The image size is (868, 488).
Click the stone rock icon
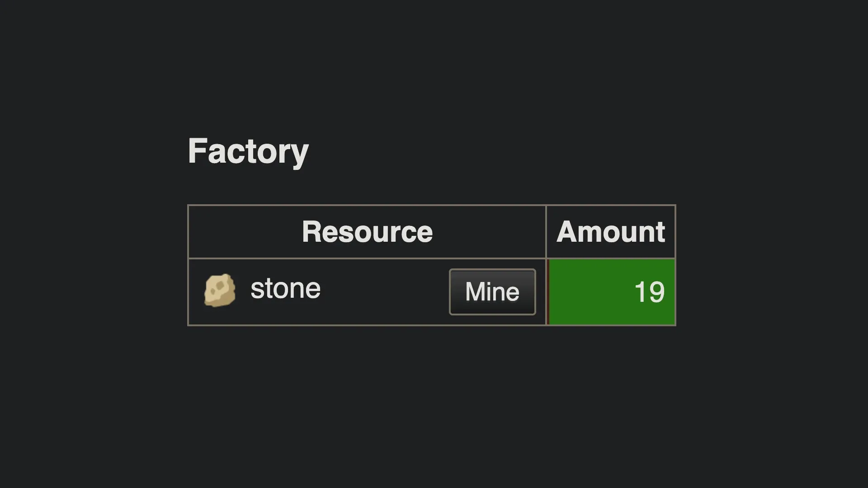pyautogui.click(x=220, y=291)
